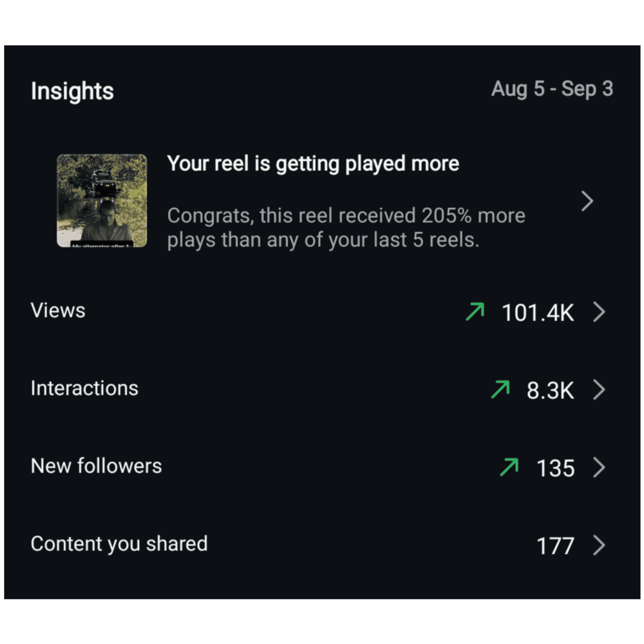Select the Content you shared label
This screenshot has width=644, height=644.
point(119,544)
